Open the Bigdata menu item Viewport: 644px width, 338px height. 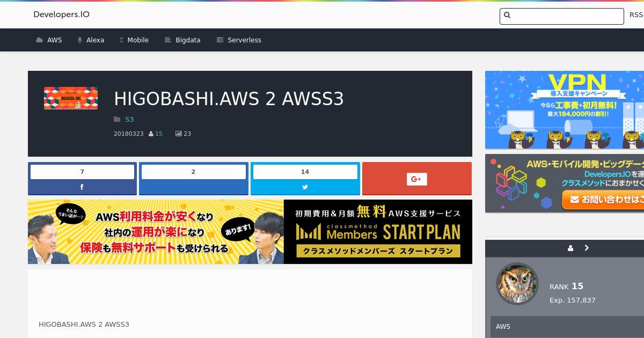pyautogui.click(x=188, y=40)
